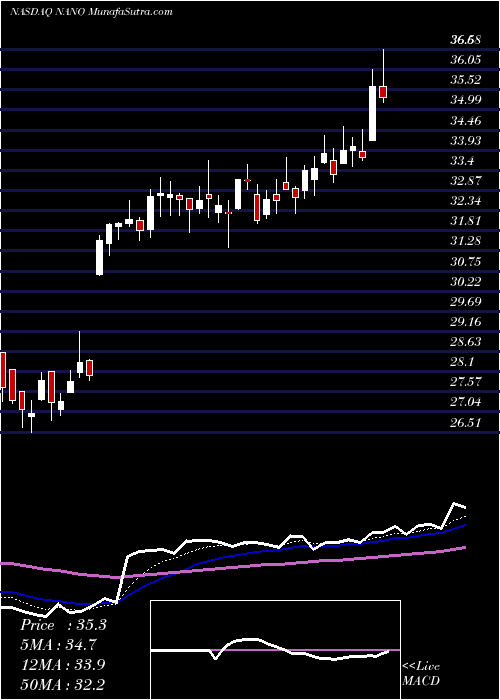Image resolution: width=500 pixels, height=700 pixels.
Task: Select the 26.51 price axis label
Action: pyautogui.click(x=465, y=423)
